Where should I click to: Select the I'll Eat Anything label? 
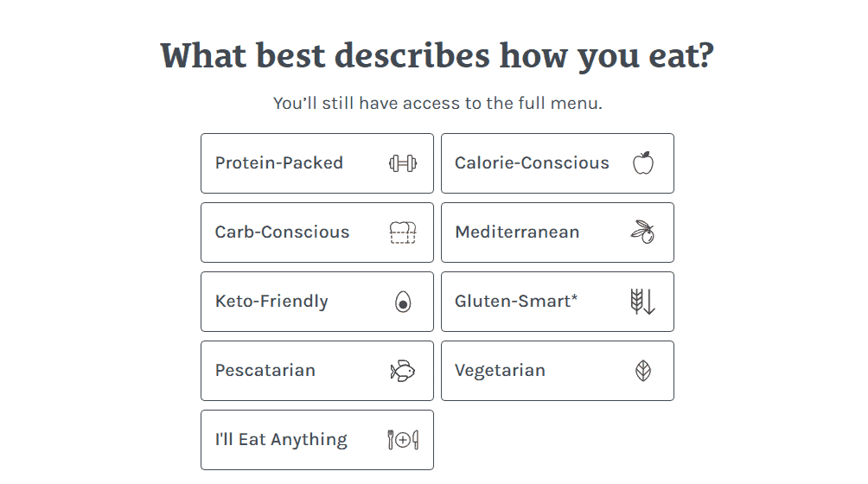281,440
